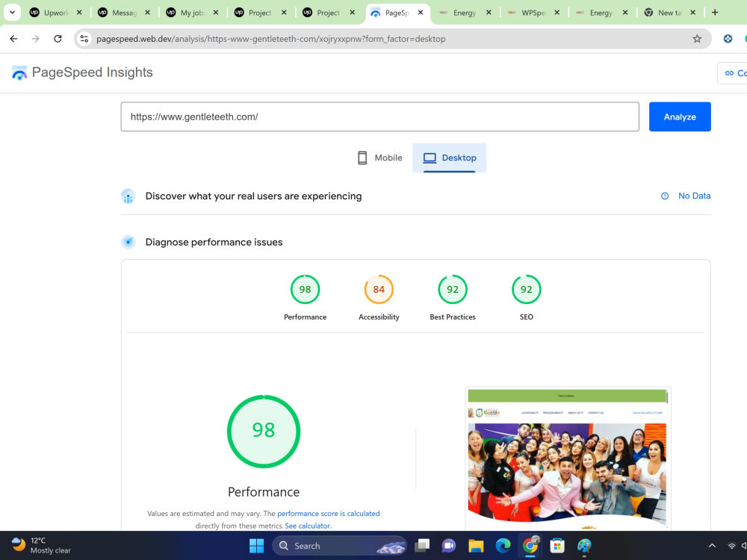Select the Desktop tab

click(449, 158)
